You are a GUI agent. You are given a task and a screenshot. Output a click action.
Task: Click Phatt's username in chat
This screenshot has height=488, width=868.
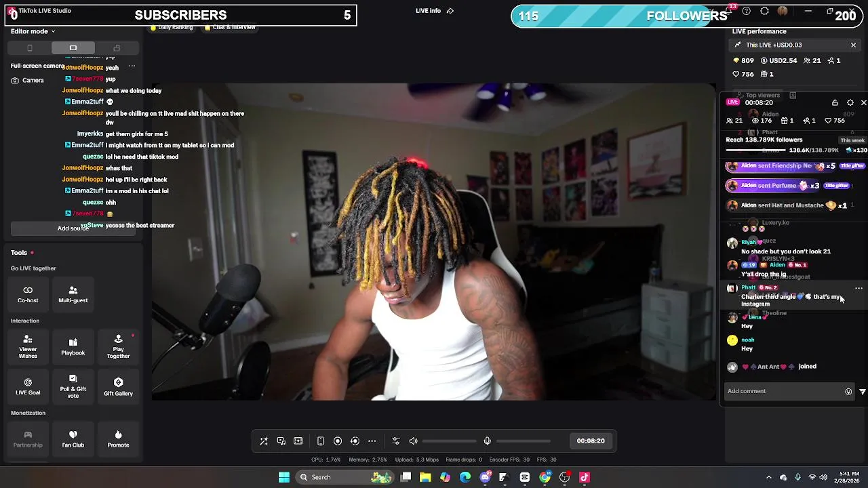[748, 287]
